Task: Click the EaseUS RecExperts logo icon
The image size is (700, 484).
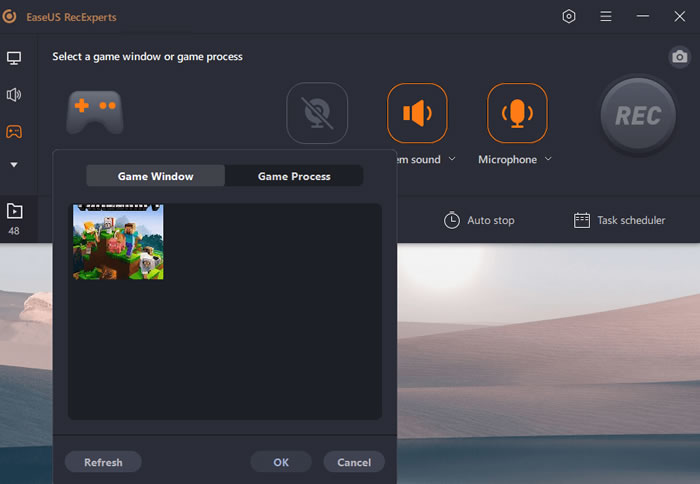Action: 9,17
